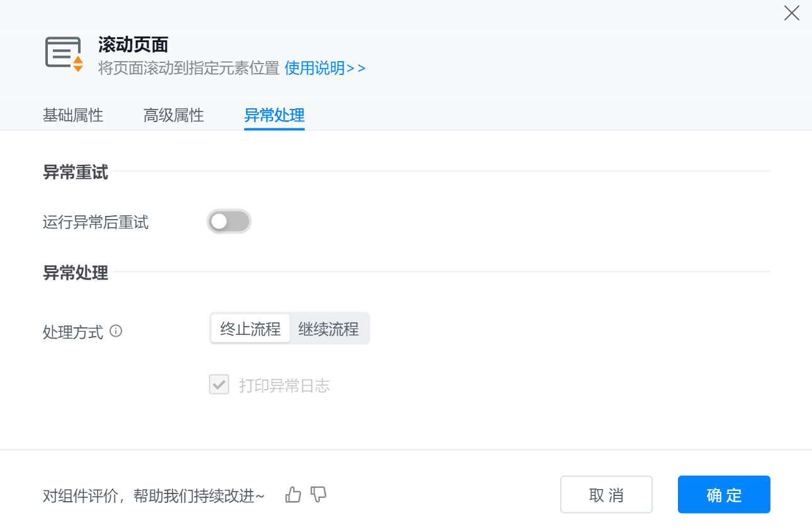Click the 对组件评价 feedback text
The height and width of the screenshot is (530, 812).
pyautogui.click(x=154, y=496)
